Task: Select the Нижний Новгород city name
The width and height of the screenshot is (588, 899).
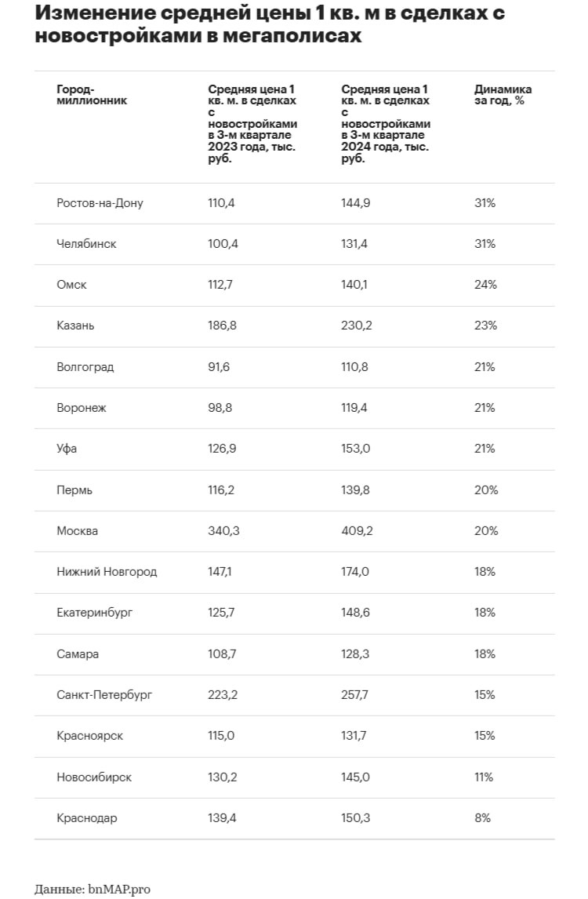Action: point(107,572)
